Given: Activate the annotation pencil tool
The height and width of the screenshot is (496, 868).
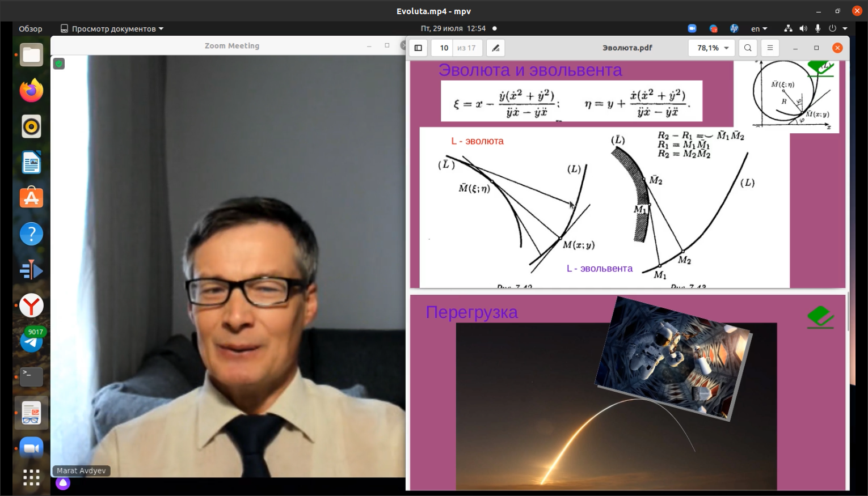Looking at the screenshot, I should point(495,48).
